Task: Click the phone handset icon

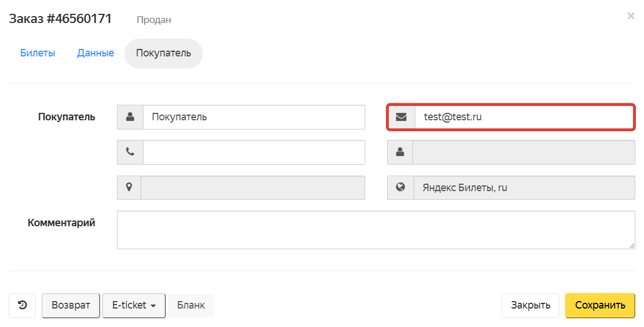Action: 130,152
